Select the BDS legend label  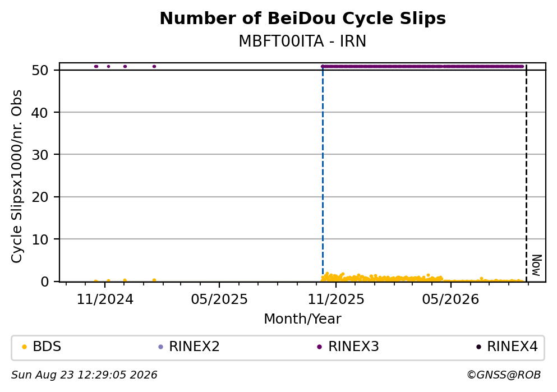[x=47, y=347]
